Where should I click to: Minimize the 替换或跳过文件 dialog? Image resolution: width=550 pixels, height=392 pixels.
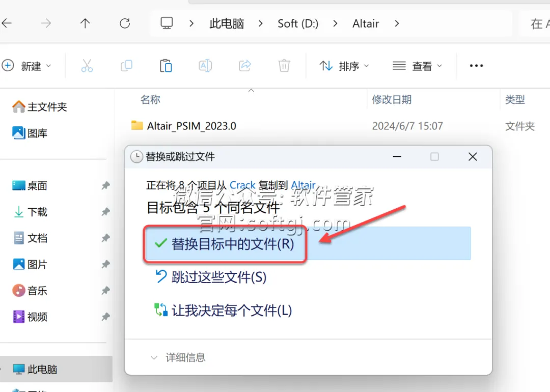click(x=397, y=157)
